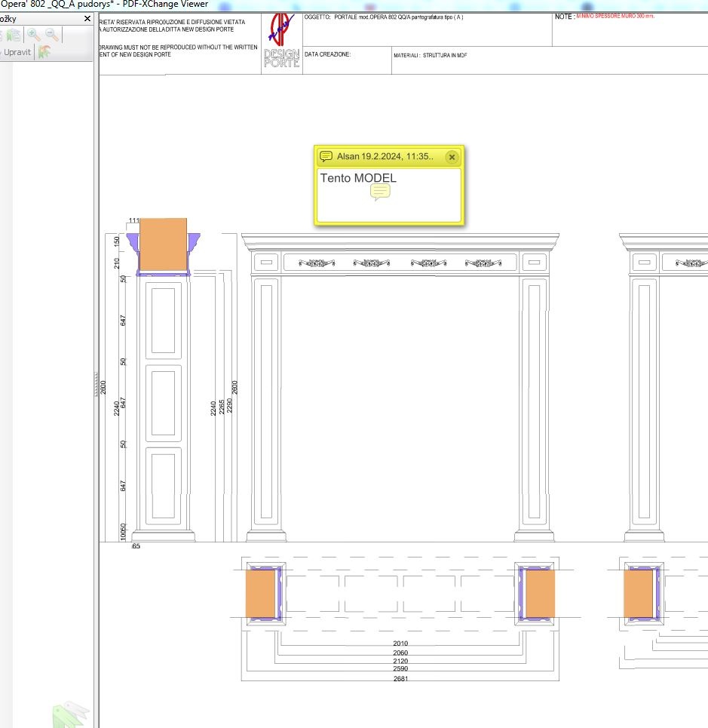The height and width of the screenshot is (728, 708).
Task: Close the bookmarks side panel
Action: click(87, 18)
